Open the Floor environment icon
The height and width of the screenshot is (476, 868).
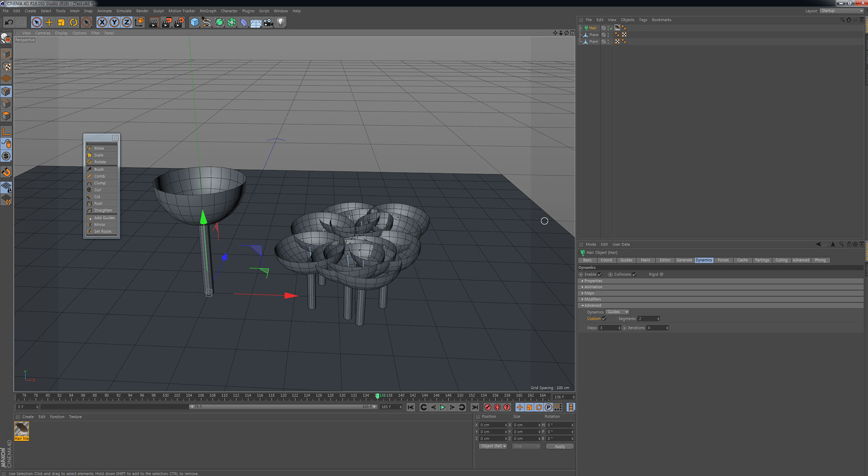256,22
